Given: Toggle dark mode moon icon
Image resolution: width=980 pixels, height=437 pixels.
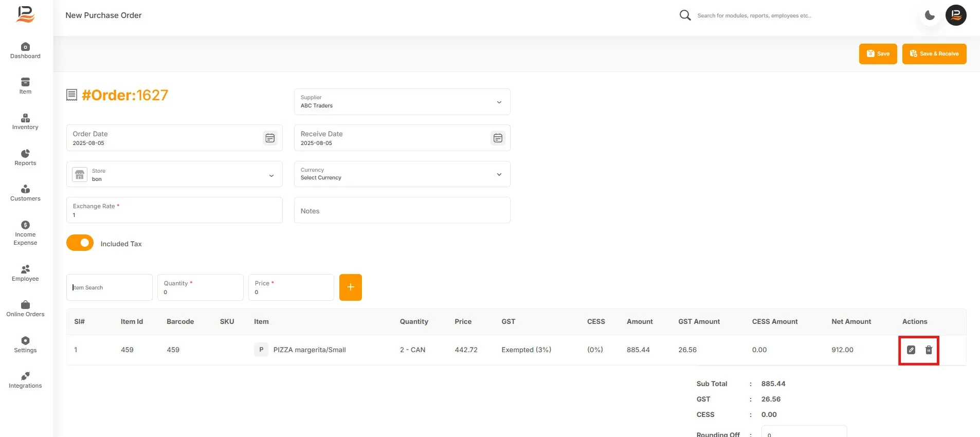Looking at the screenshot, I should point(930,15).
